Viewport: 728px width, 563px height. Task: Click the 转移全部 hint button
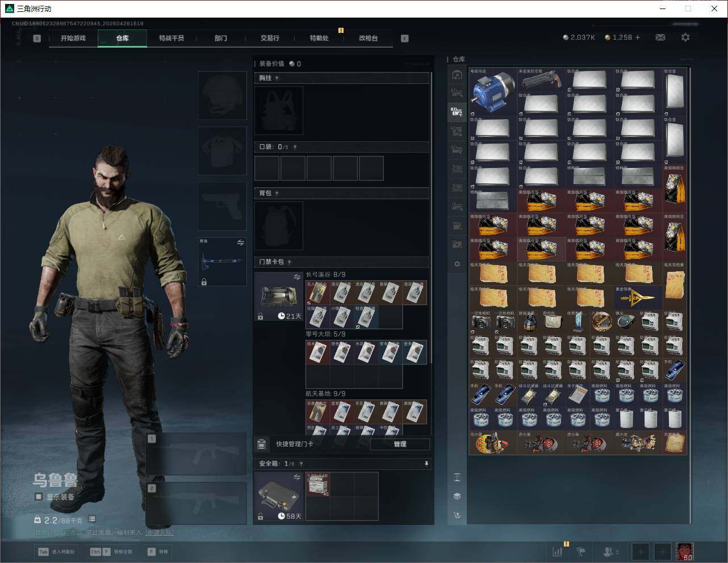click(x=112, y=552)
